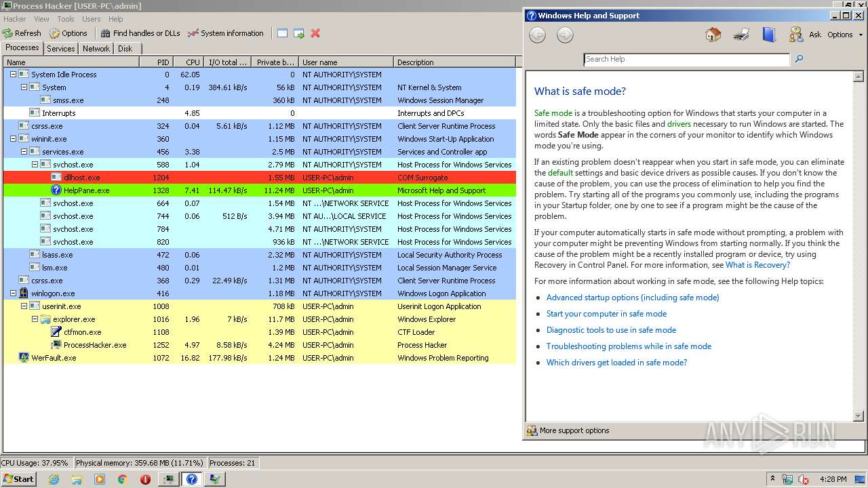Collapse the winlogon.exe tree node
868x488 pixels.
tap(13, 293)
